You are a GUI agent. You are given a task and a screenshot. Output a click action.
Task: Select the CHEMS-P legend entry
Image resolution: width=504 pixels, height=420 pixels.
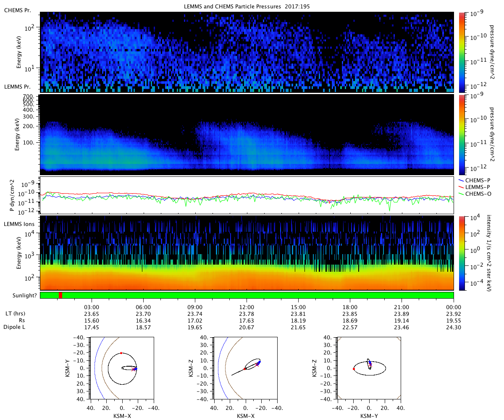474,180
